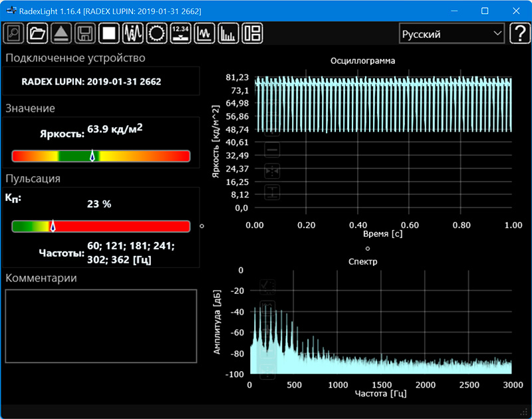Select the waveform pulsation mode icon
The image size is (532, 419).
tap(133, 33)
